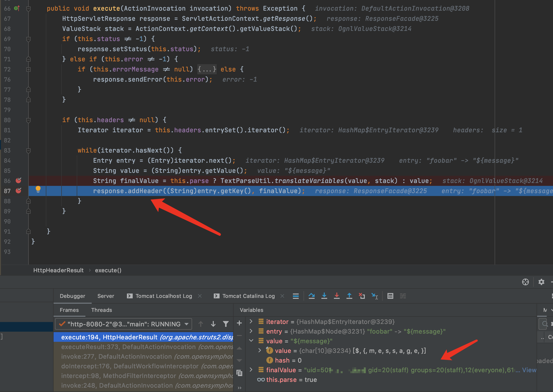This screenshot has width=553, height=392.
Task: Open the Evaluate Expression calculator icon
Action: tap(390, 296)
